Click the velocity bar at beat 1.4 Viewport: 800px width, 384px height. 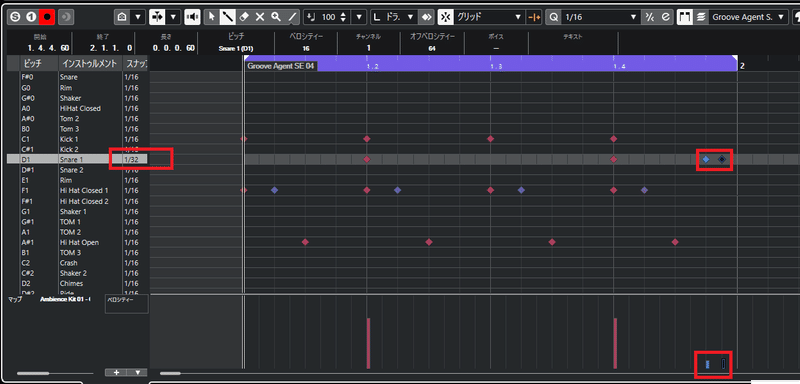tap(615, 343)
